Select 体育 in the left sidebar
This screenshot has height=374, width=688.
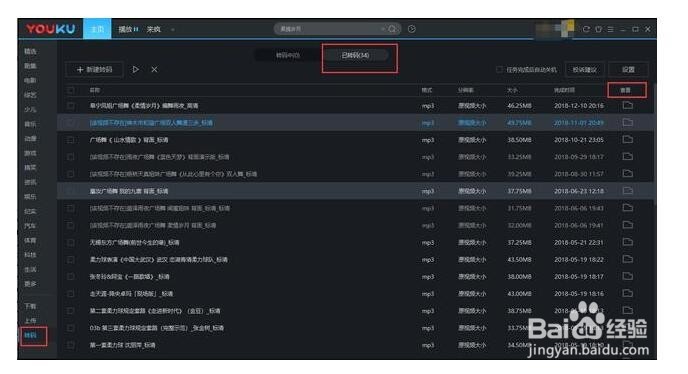tap(30, 240)
